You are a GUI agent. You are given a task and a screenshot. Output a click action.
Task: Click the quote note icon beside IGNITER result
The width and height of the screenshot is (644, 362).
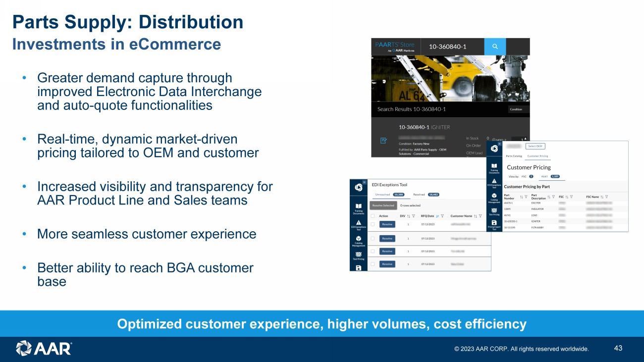click(383, 141)
